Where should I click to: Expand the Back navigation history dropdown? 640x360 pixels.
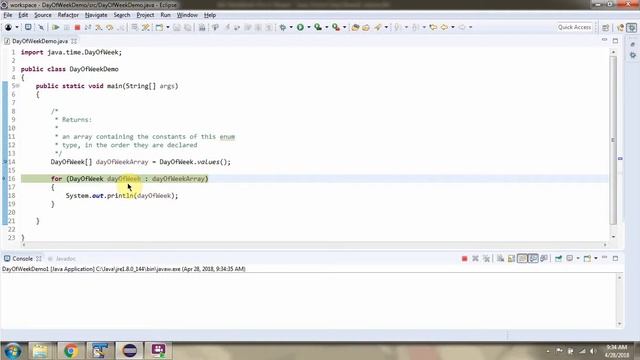coord(453,27)
